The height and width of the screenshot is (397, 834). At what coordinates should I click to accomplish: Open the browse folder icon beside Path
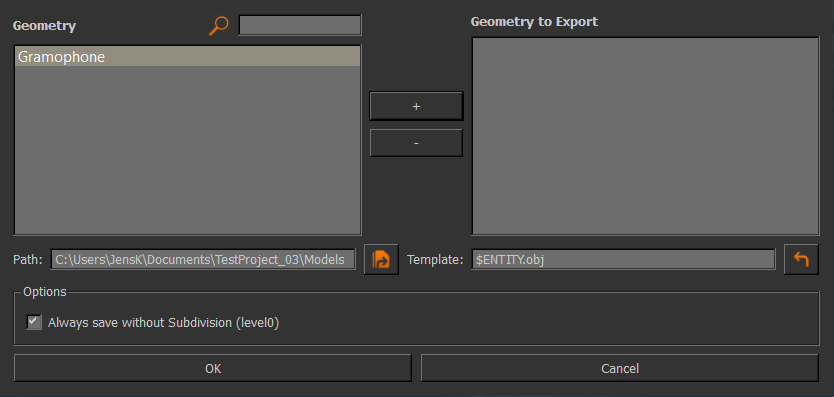point(381,259)
